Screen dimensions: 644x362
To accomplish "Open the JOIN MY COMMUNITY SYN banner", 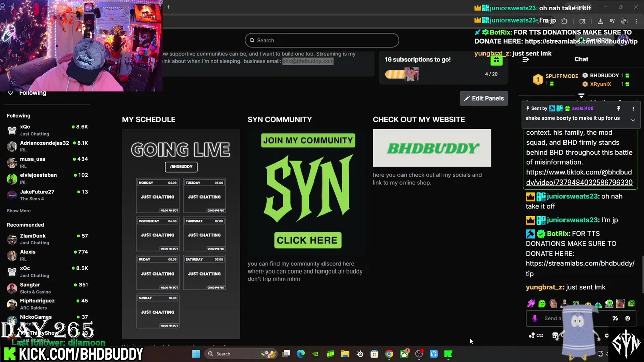I will click(x=307, y=193).
